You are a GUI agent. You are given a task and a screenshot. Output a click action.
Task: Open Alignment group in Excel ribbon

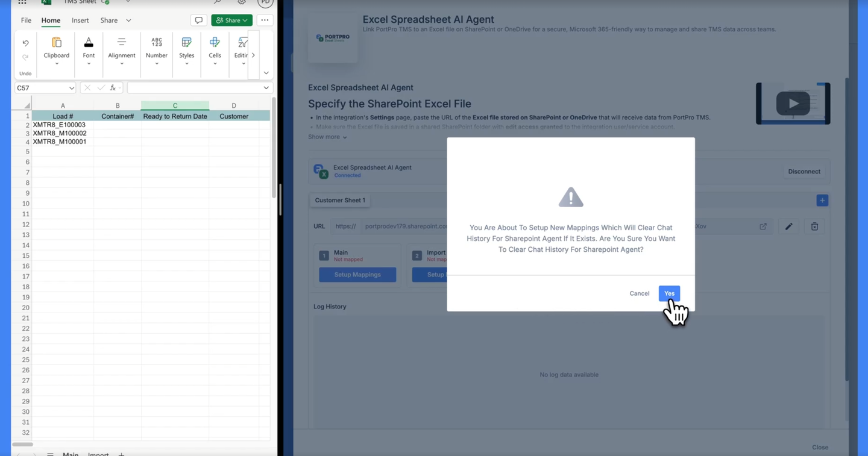(x=121, y=52)
